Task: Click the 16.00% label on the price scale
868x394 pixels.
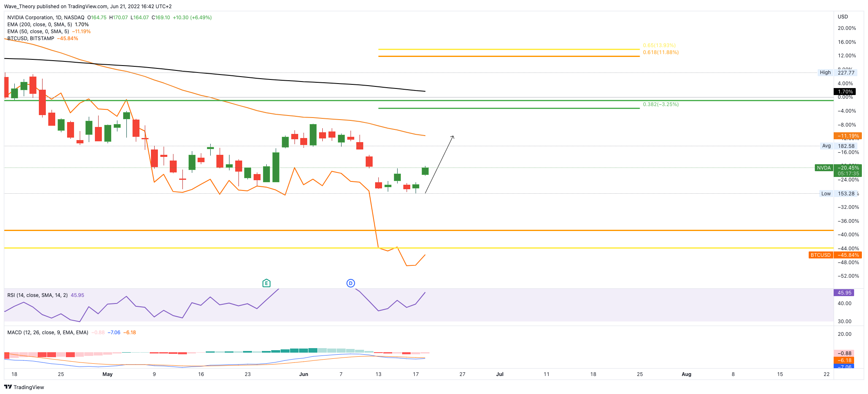Action: [x=847, y=42]
